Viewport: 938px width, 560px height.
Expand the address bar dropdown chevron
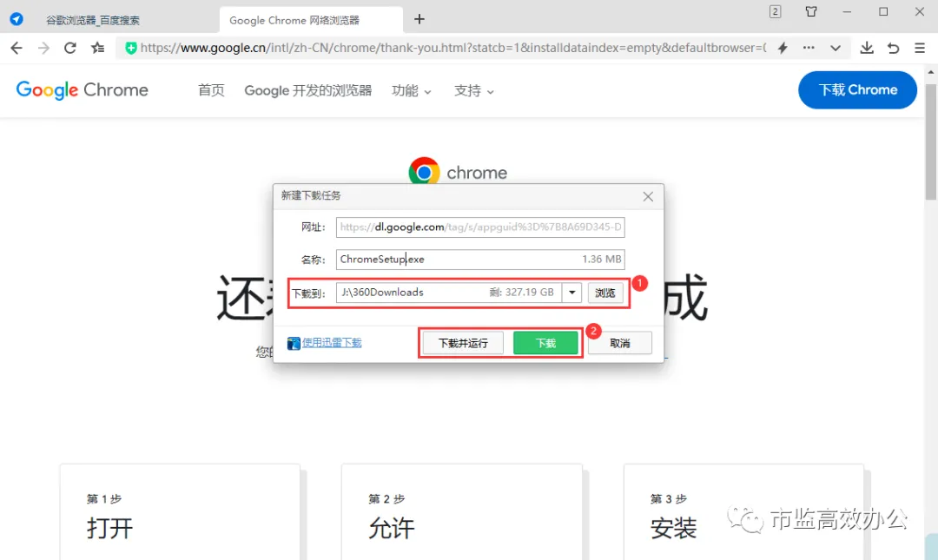836,48
